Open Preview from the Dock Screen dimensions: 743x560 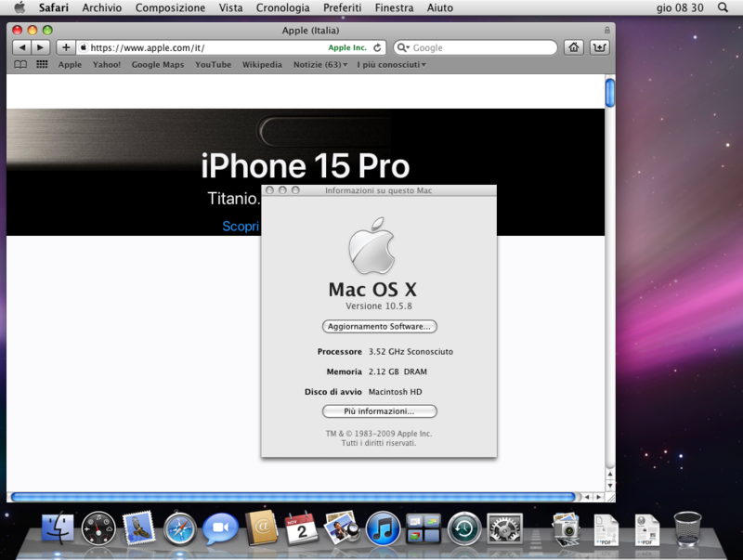pos(342,528)
